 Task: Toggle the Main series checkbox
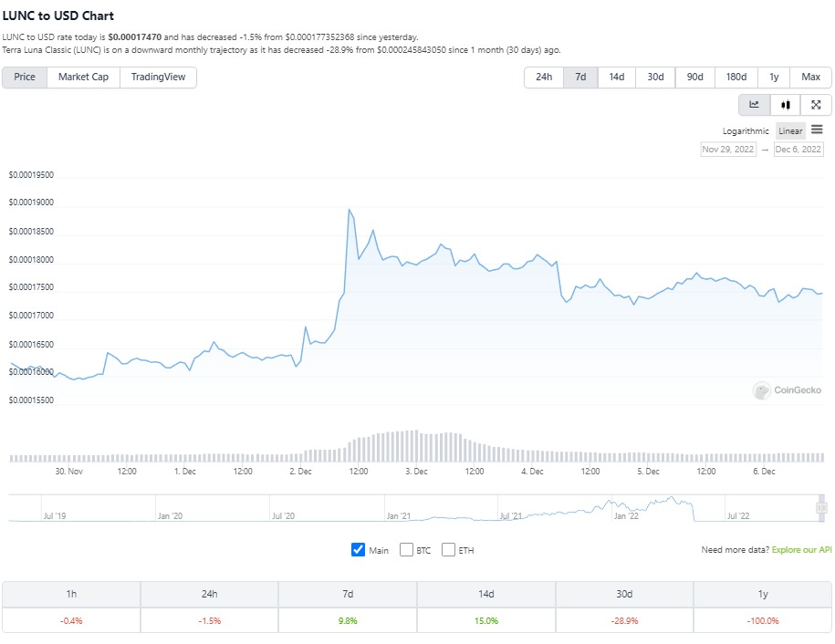pos(358,549)
